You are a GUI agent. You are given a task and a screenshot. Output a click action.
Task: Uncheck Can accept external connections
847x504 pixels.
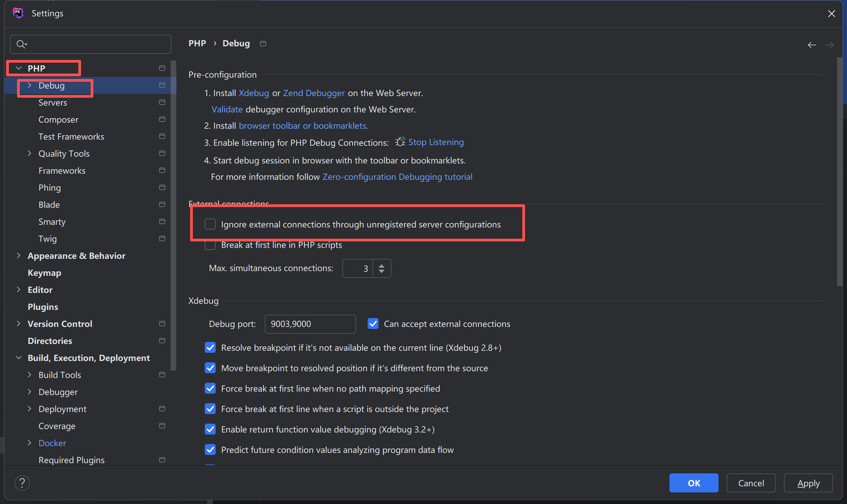(373, 324)
